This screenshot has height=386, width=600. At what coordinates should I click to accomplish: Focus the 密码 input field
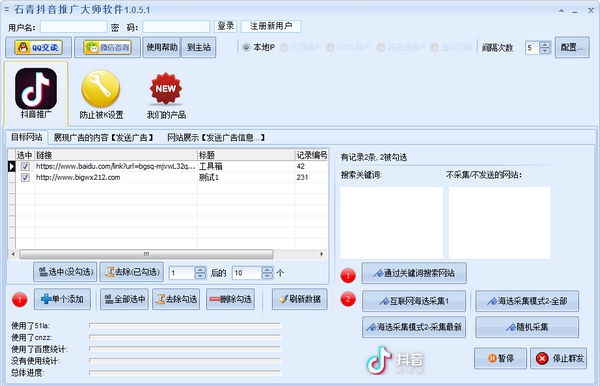pyautogui.click(x=176, y=27)
